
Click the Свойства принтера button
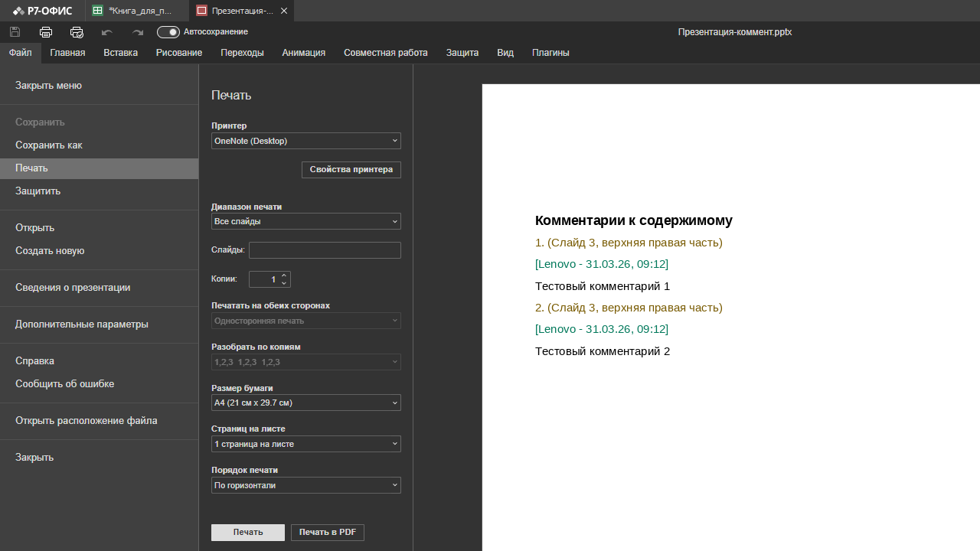click(351, 170)
